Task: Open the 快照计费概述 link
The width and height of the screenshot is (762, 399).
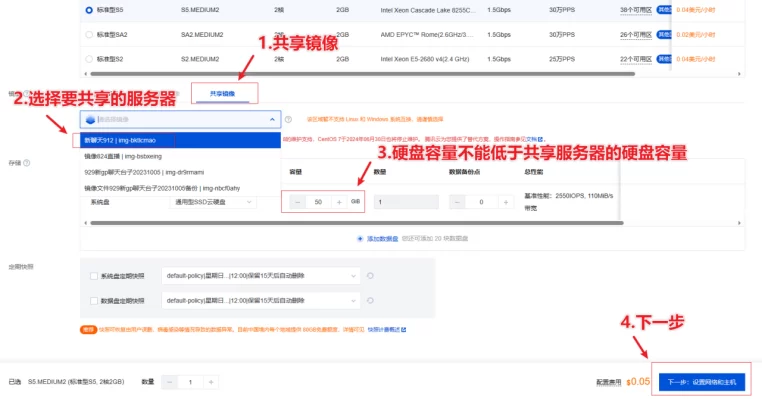Action: pyautogui.click(x=387, y=330)
